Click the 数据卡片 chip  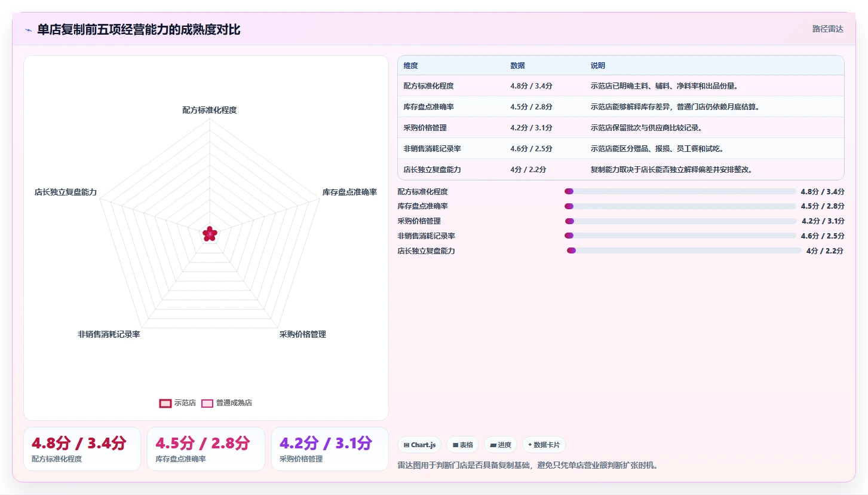pos(544,445)
